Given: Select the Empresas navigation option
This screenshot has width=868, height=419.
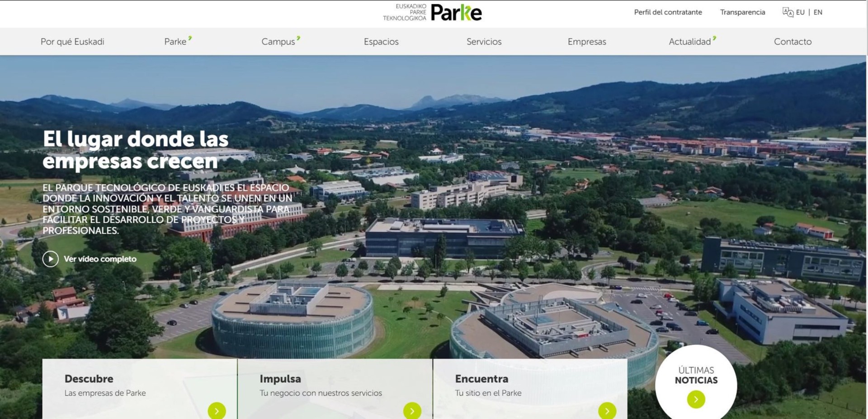Looking at the screenshot, I should (x=586, y=42).
